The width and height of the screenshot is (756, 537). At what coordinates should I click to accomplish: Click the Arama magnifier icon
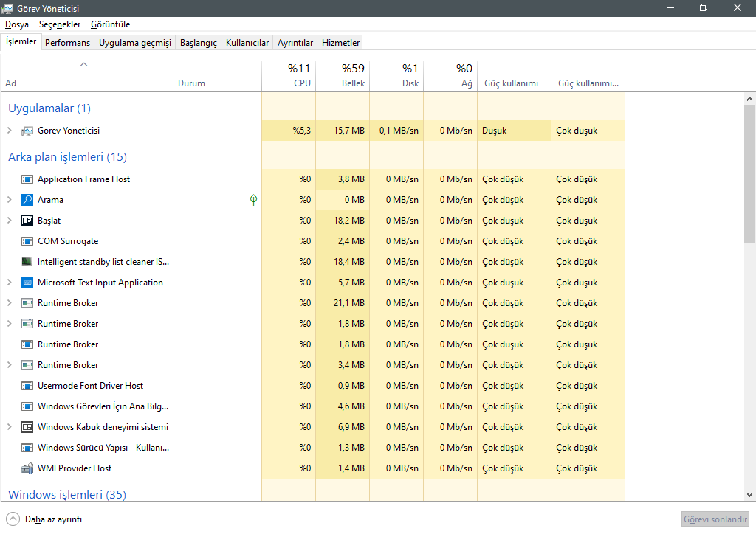(x=27, y=200)
